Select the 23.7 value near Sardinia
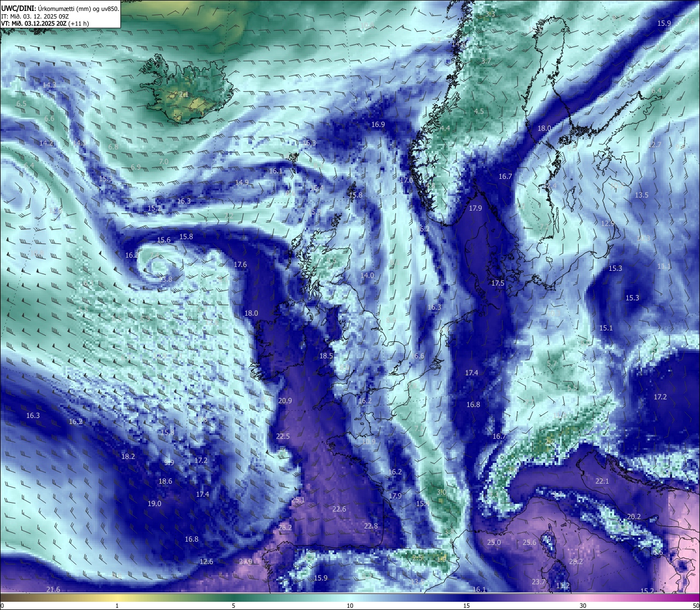This screenshot has width=700, height=610. pyautogui.click(x=539, y=582)
